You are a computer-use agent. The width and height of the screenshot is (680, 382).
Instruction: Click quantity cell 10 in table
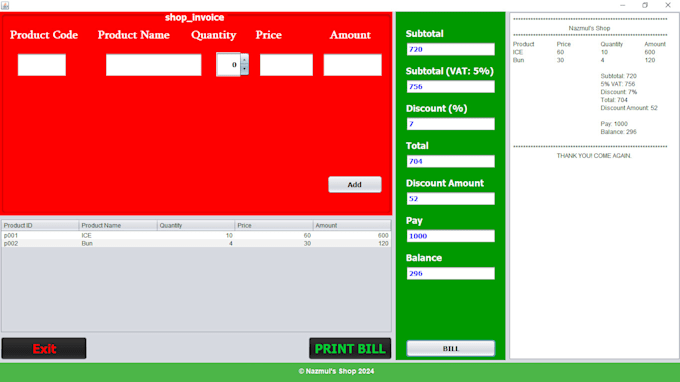coord(196,235)
